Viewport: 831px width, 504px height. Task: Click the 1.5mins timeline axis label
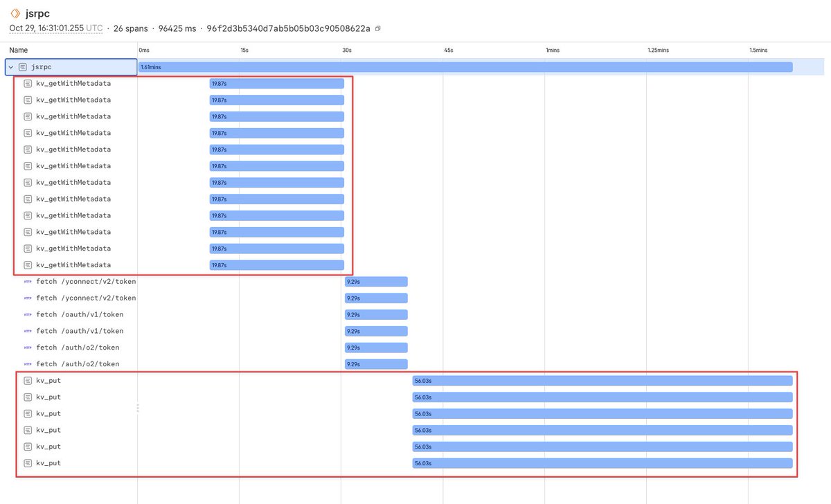(x=758, y=51)
